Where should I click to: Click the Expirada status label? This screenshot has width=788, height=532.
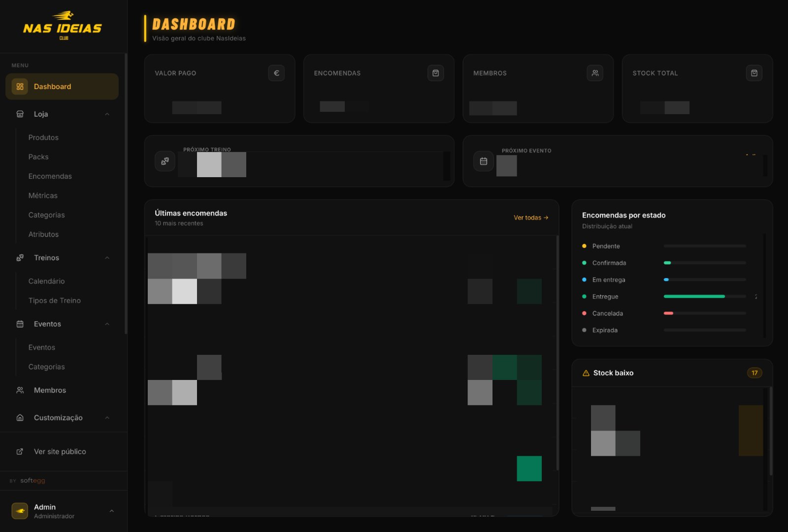tap(605, 330)
